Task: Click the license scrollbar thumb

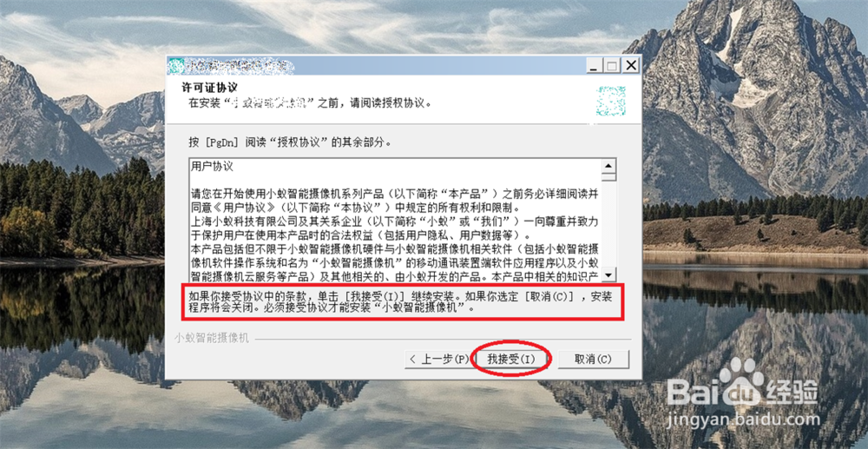Action: pyautogui.click(x=609, y=176)
